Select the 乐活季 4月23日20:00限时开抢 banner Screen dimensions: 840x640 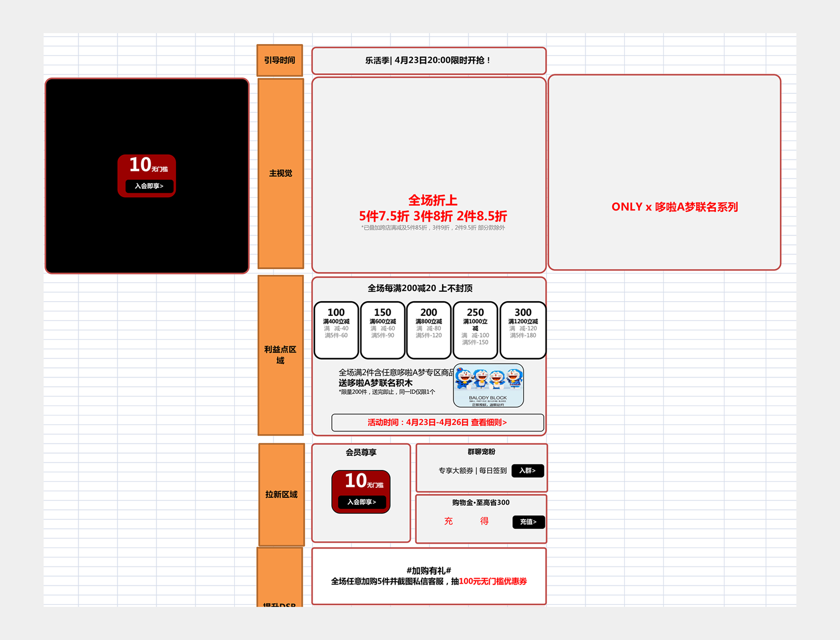coord(429,61)
